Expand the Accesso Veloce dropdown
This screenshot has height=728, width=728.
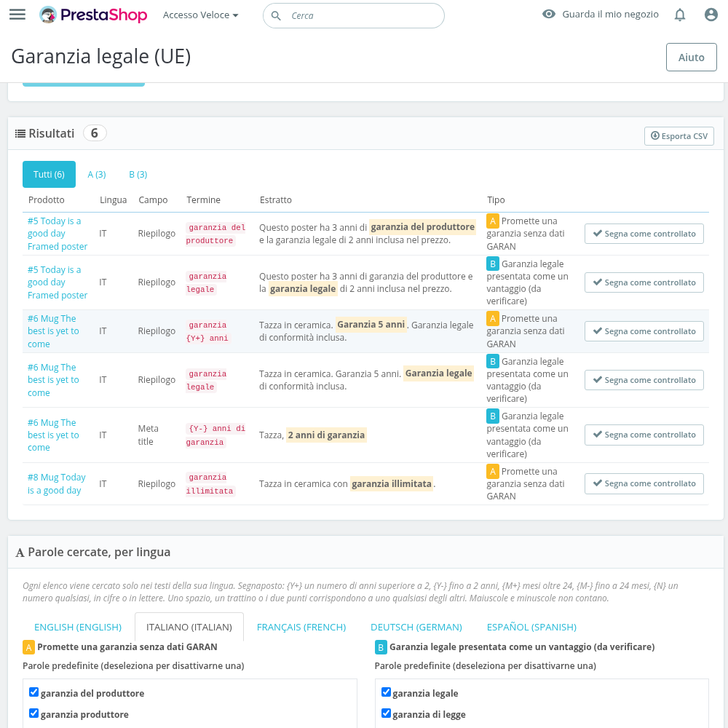[x=201, y=15]
